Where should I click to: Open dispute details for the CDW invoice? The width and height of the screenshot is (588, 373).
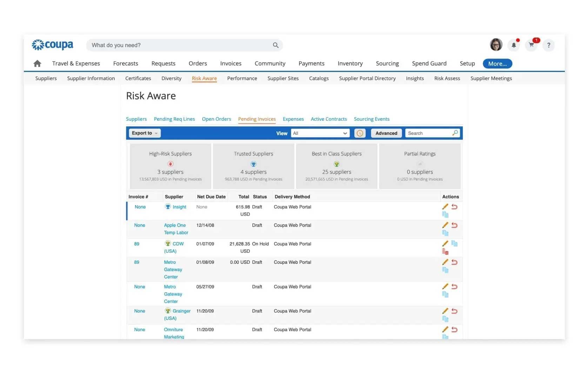tap(445, 251)
